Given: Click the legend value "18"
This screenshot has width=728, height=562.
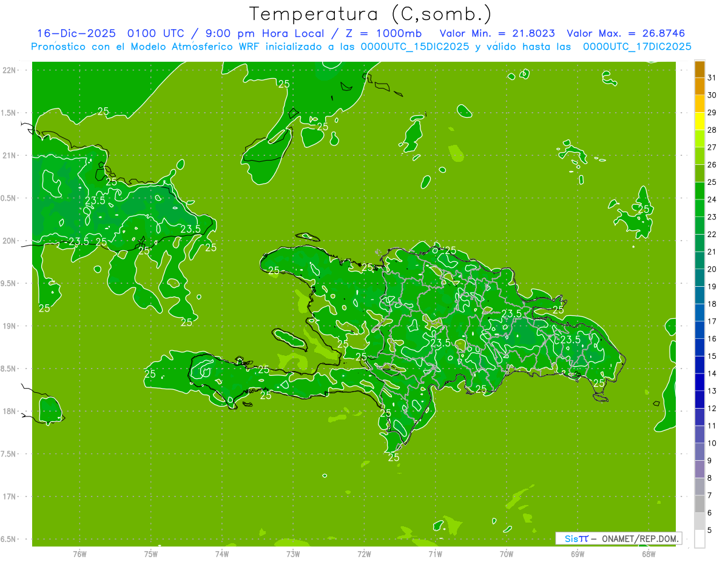Looking at the screenshot, I should (712, 304).
